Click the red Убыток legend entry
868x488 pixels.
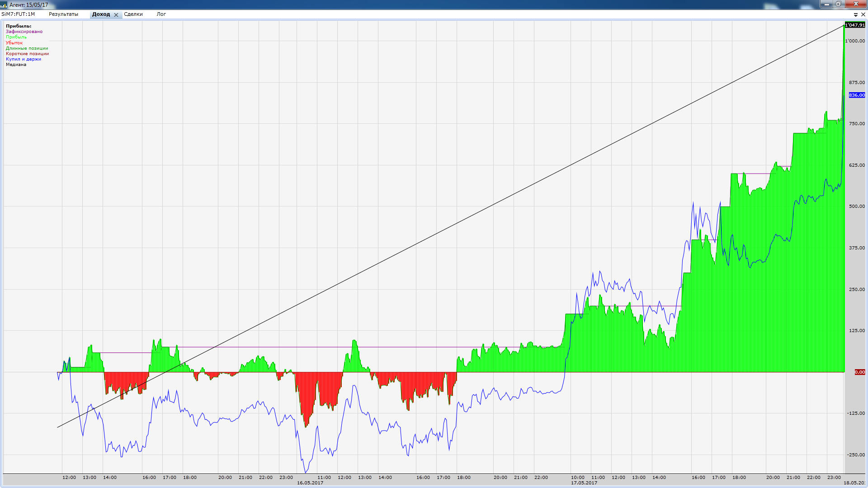coord(14,43)
